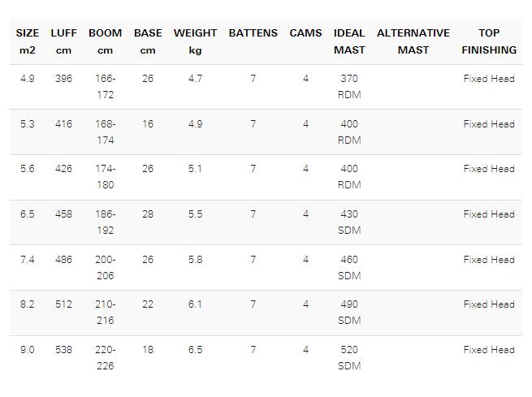The image size is (532, 397).
Task: Click the 174-180 boom range cell
Action: (x=105, y=177)
